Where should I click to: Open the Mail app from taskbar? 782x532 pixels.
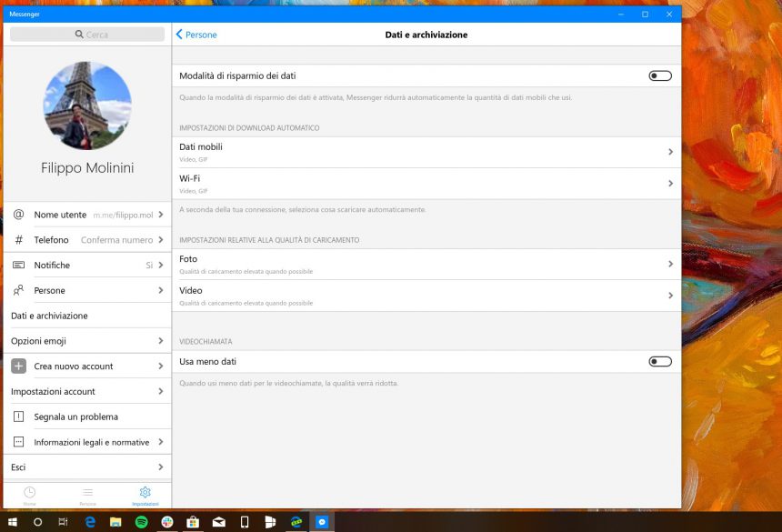tap(218, 522)
